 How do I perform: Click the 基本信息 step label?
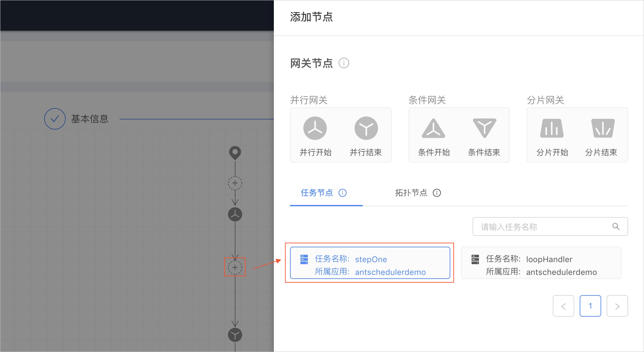[90, 119]
